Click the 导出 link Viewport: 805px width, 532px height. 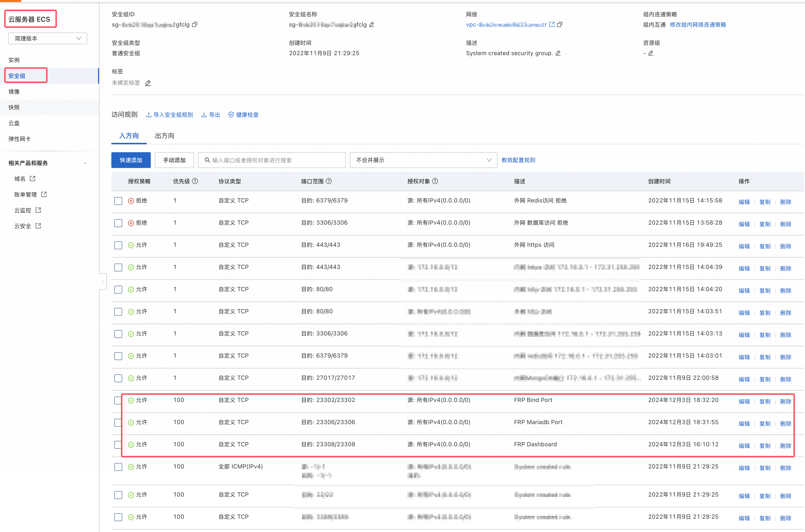(211, 115)
